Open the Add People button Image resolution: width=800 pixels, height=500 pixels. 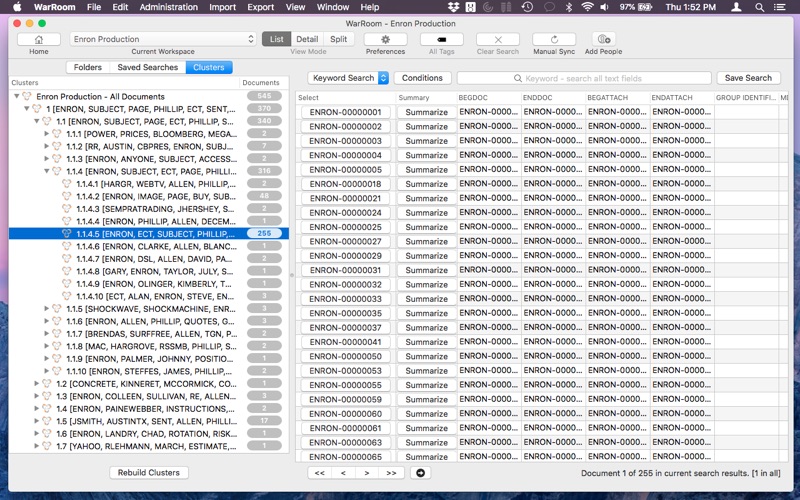click(x=604, y=39)
